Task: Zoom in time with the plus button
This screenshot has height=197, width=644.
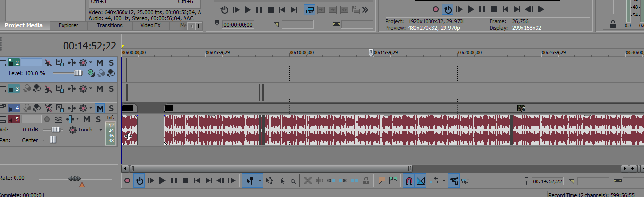Action: (x=633, y=168)
